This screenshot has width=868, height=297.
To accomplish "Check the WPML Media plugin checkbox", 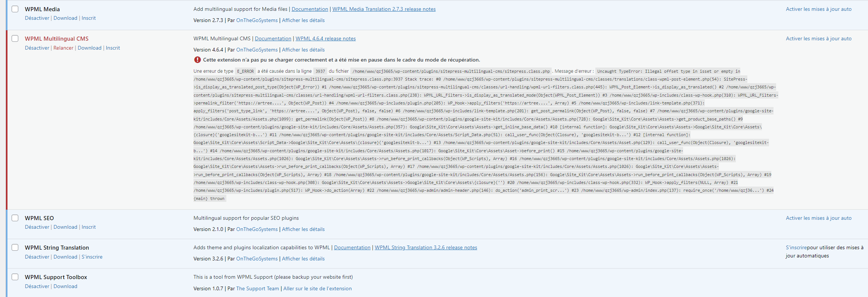I will click(x=15, y=9).
